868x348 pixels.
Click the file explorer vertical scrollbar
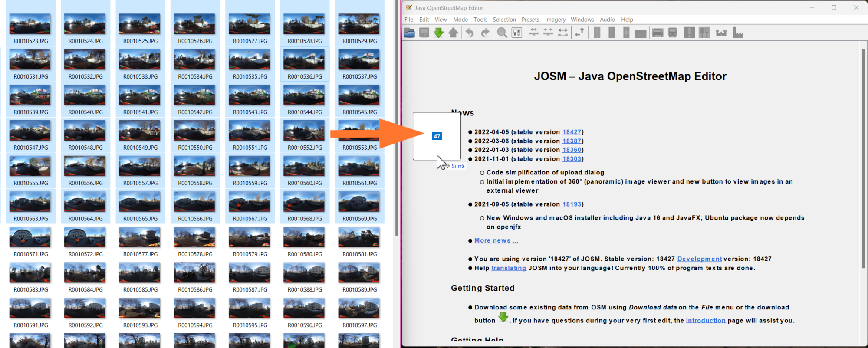396,117
